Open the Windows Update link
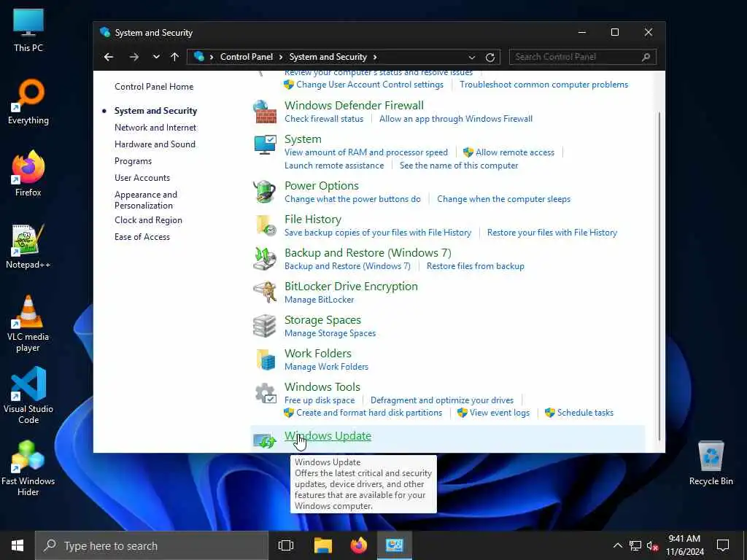Viewport: 747px width, 560px height. [328, 436]
